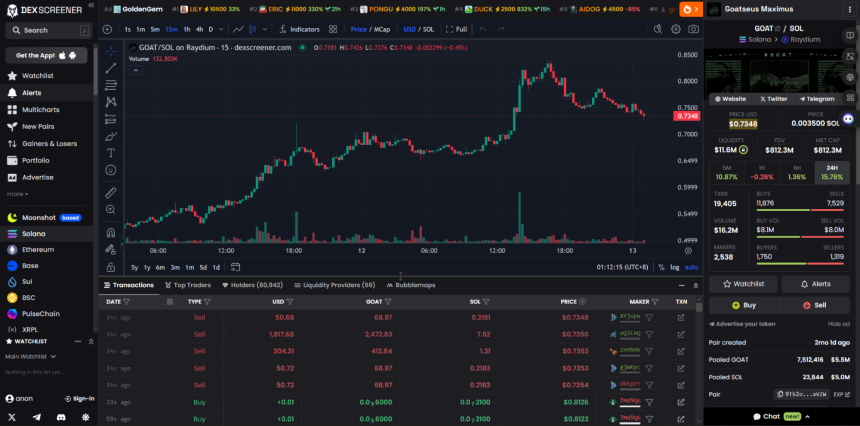Open X icon in left sidebar footer
Viewport: 860px width, 426px height.
(12, 417)
